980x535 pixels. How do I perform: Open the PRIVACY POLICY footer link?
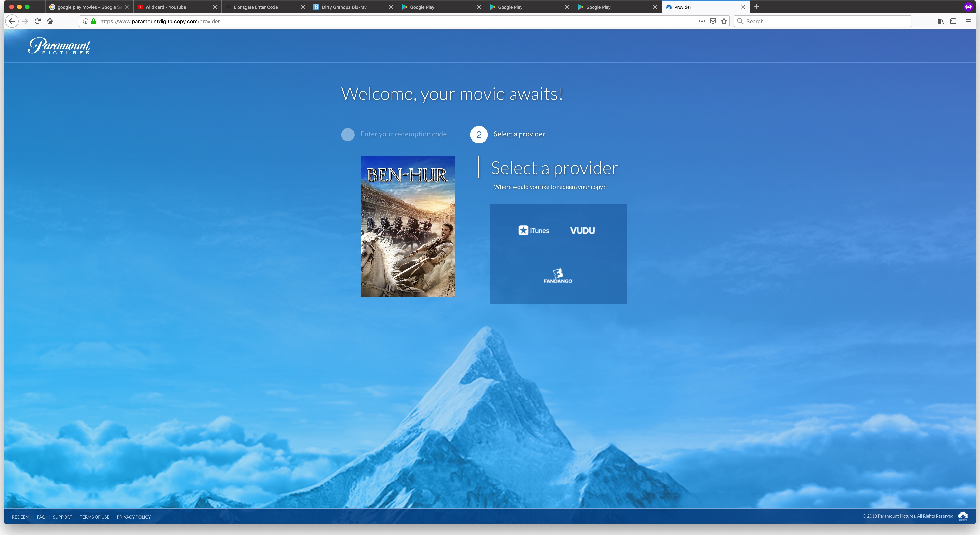pos(134,517)
